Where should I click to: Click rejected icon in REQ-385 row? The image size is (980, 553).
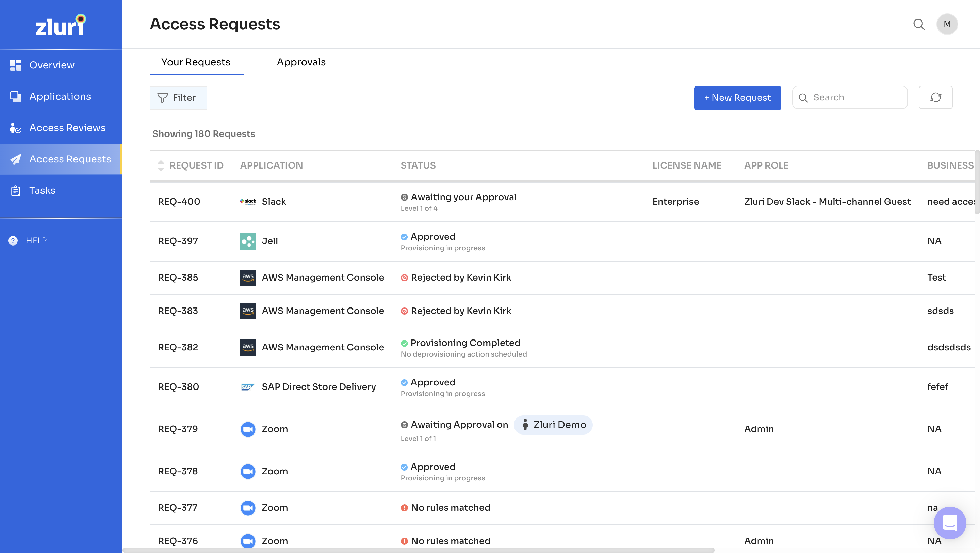[404, 278]
